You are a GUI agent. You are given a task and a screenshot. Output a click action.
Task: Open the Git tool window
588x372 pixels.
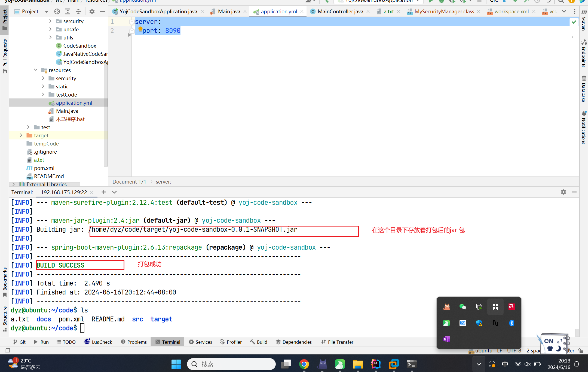coord(19,342)
